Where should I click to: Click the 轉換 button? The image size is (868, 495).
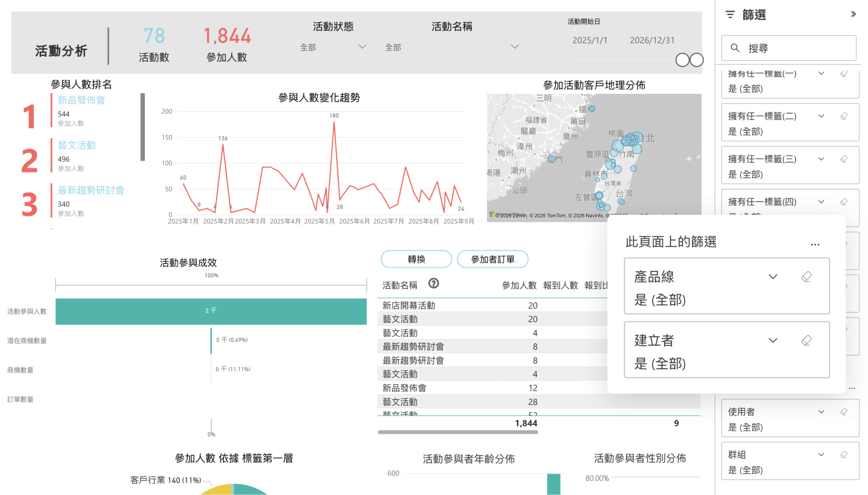[x=416, y=259]
